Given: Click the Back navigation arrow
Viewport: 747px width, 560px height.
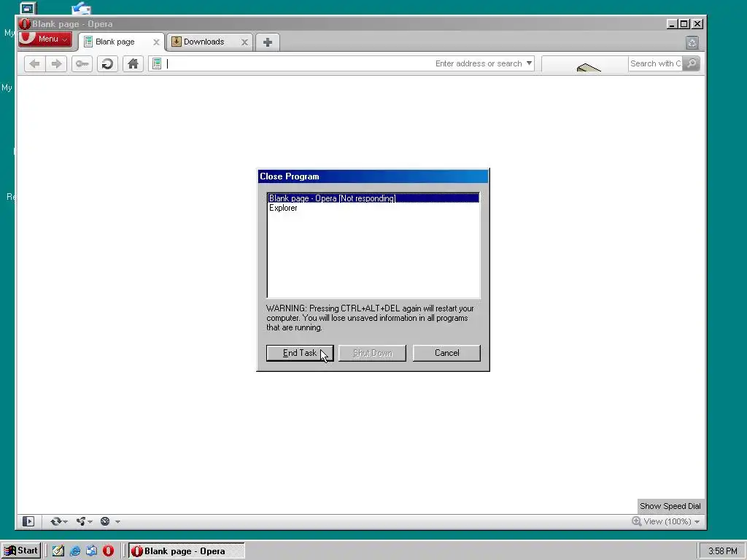Looking at the screenshot, I should coord(35,64).
